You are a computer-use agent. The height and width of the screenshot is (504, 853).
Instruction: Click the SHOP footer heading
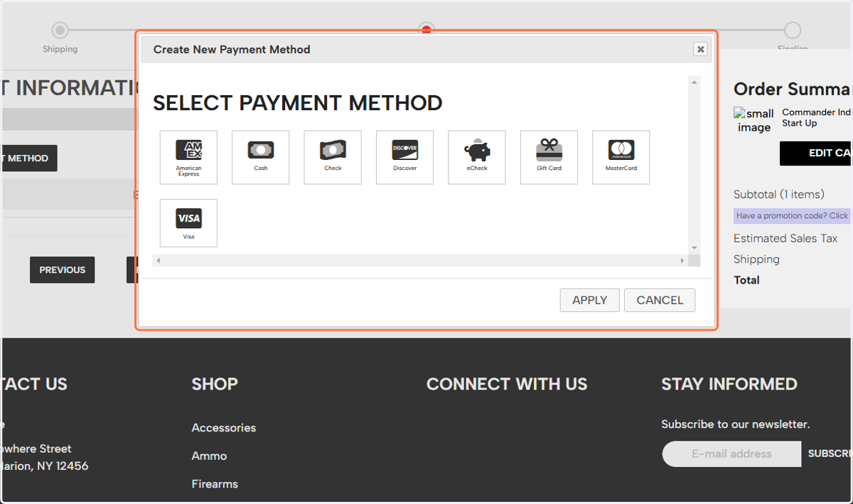[215, 384]
